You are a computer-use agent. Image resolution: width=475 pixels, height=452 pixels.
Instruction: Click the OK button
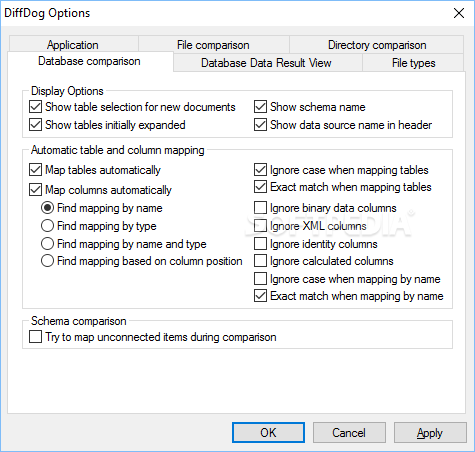tap(268, 433)
